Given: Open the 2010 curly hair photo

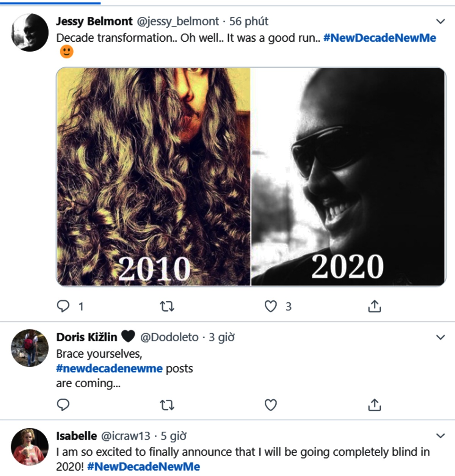Looking at the screenshot, I should coord(154,177).
